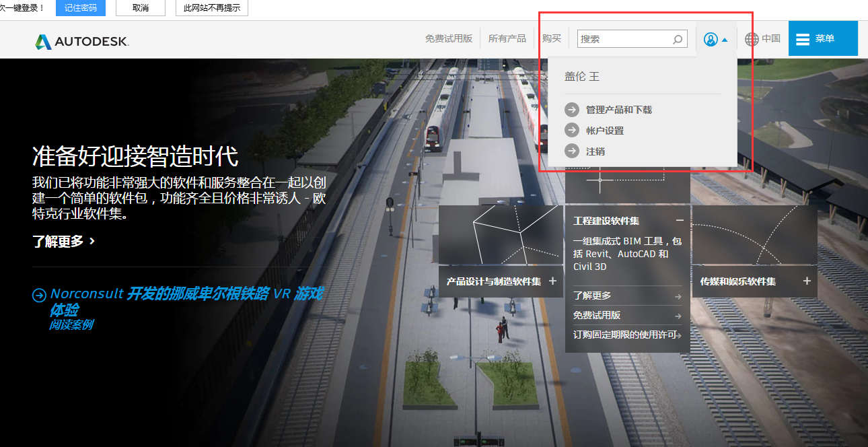868x447 pixels.
Task: Click the 取消 button
Action: 141,8
